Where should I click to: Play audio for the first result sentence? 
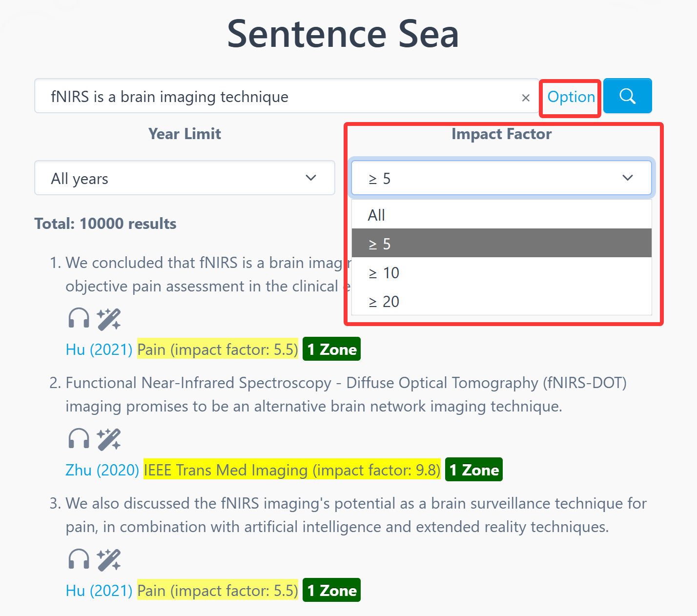click(x=79, y=319)
